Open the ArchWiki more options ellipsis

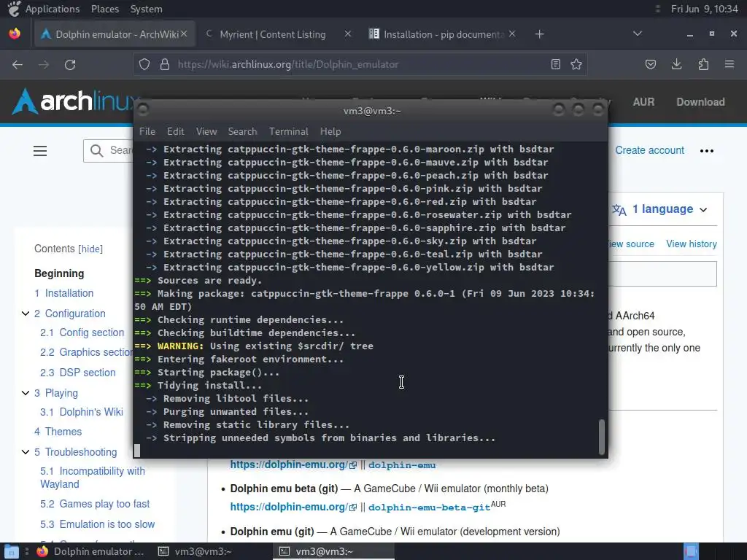tap(706, 151)
